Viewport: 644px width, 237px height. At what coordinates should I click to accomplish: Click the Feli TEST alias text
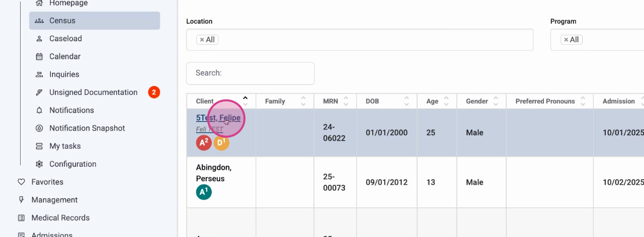(209, 129)
